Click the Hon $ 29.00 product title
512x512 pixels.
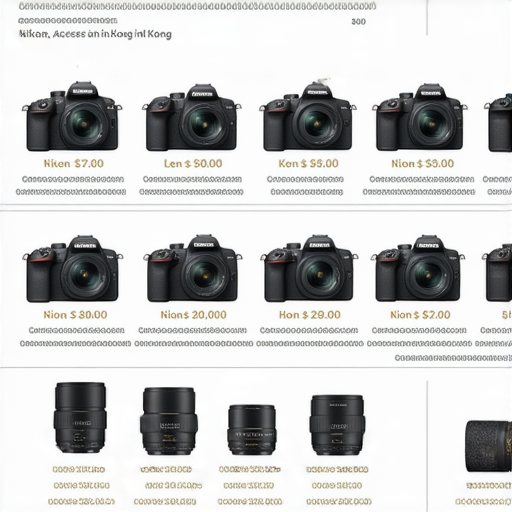[x=310, y=315]
